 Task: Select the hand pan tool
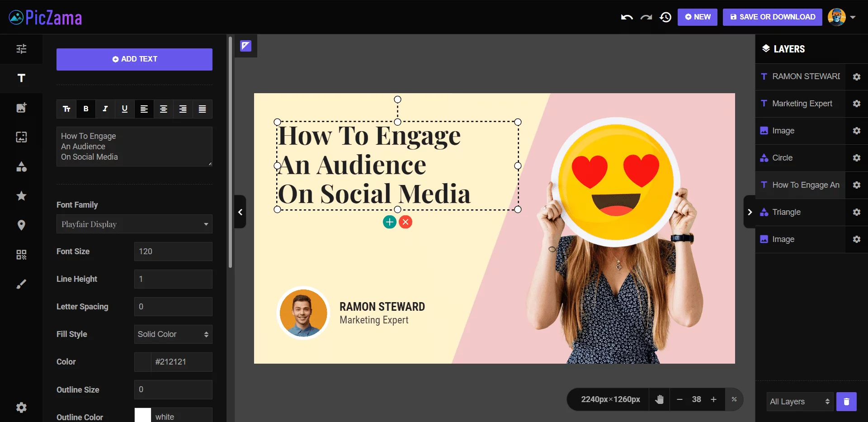point(660,399)
